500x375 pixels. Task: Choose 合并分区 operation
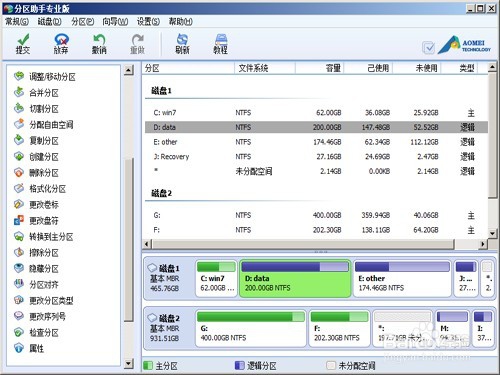[x=36, y=93]
